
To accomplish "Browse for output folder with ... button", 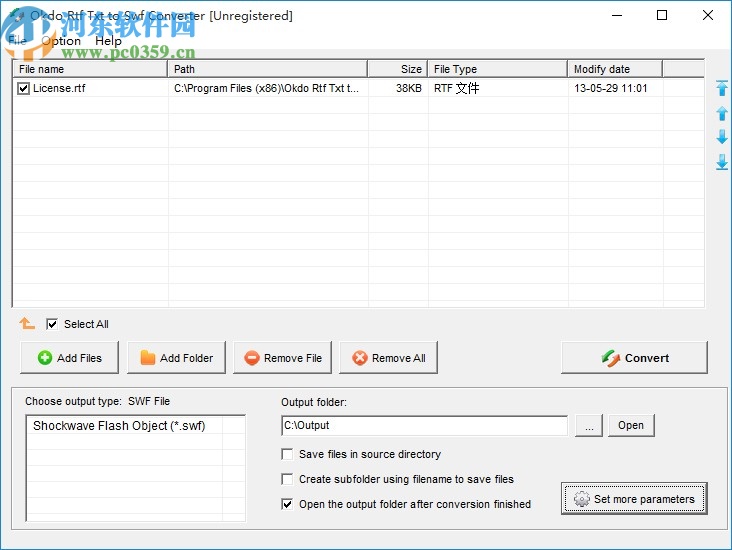I will [x=589, y=425].
